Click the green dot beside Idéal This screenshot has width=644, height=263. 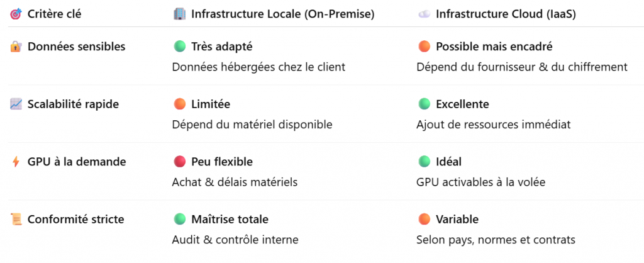424,162
